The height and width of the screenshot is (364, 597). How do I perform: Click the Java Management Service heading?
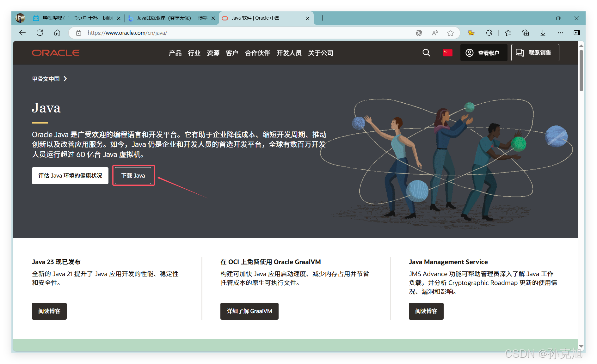(x=448, y=262)
